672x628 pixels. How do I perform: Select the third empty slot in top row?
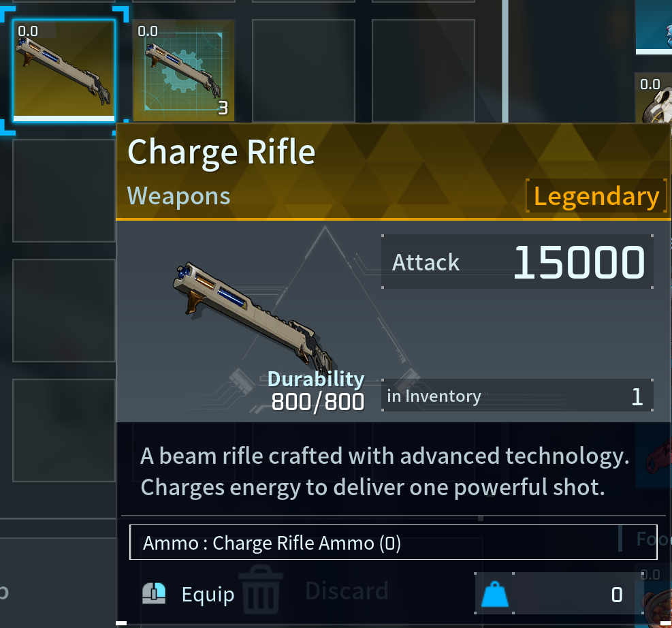pos(304,71)
